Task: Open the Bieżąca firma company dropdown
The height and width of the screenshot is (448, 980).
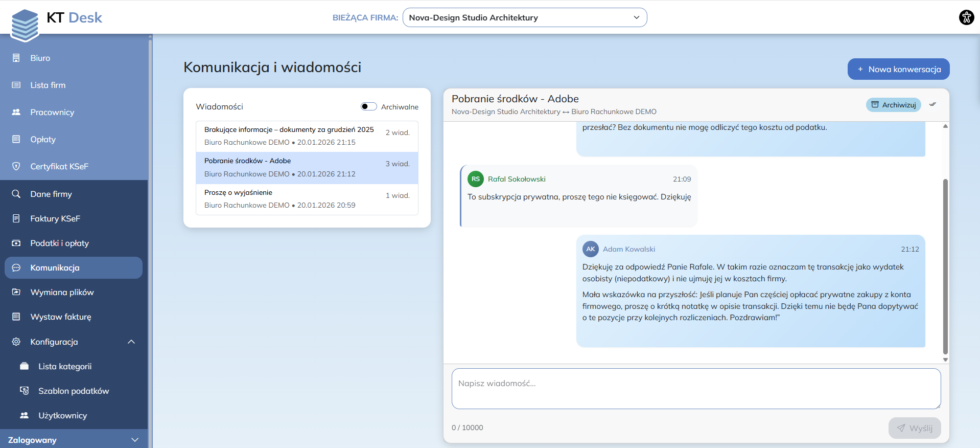Action: tap(524, 17)
